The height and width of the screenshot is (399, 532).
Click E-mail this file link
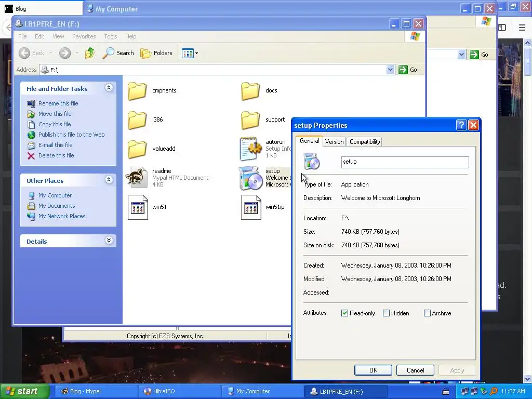click(55, 145)
